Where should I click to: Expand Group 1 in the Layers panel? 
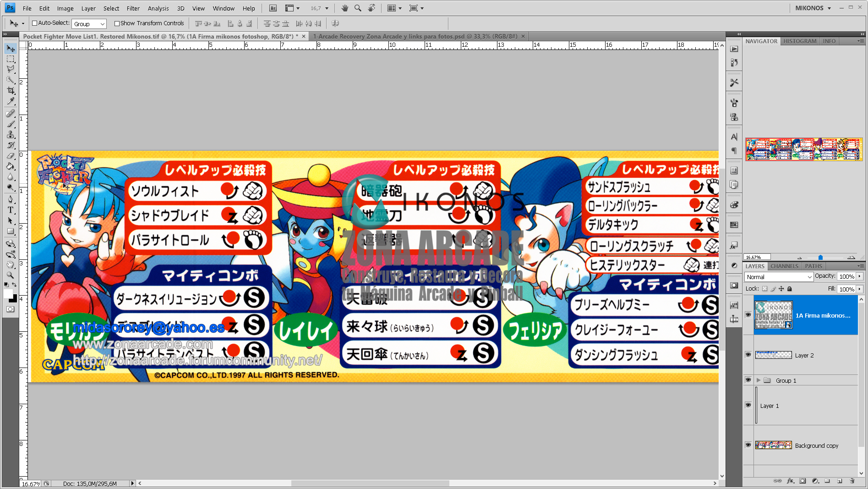(x=759, y=380)
